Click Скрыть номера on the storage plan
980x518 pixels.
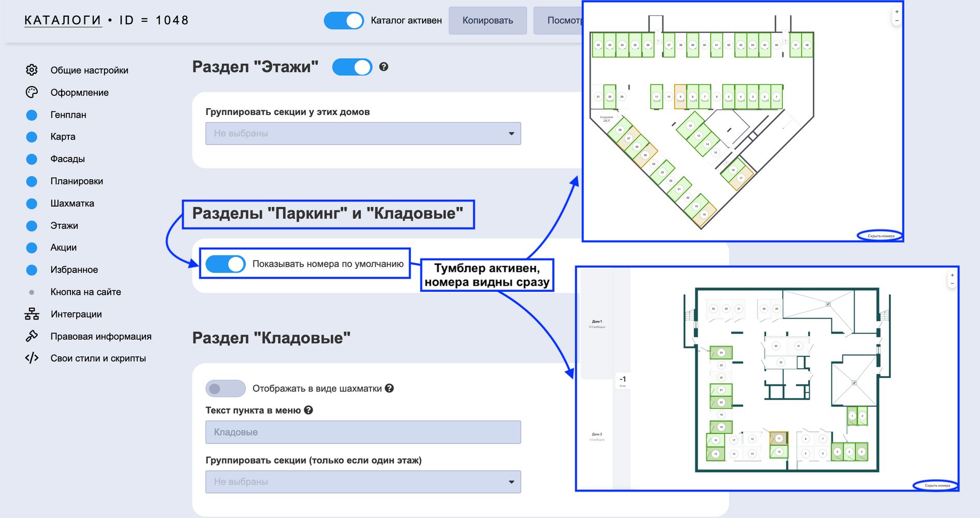[x=937, y=485]
